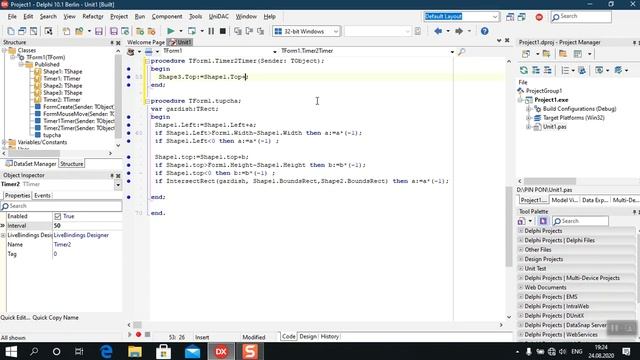Click the Save All toolbar icon
Image resolution: width=640 pixels, height=360 pixels.
coord(114,31)
